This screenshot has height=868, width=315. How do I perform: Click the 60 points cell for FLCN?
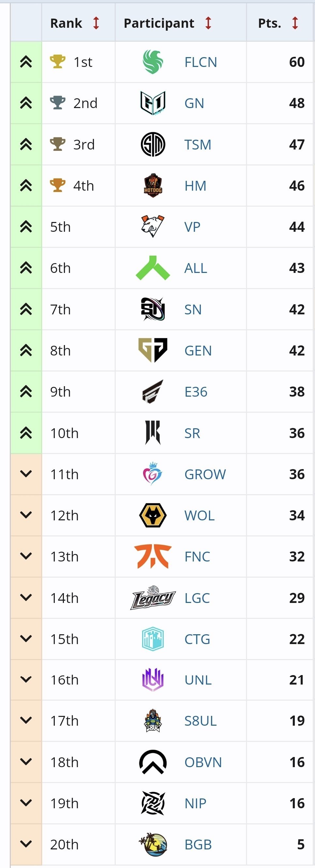point(296,62)
